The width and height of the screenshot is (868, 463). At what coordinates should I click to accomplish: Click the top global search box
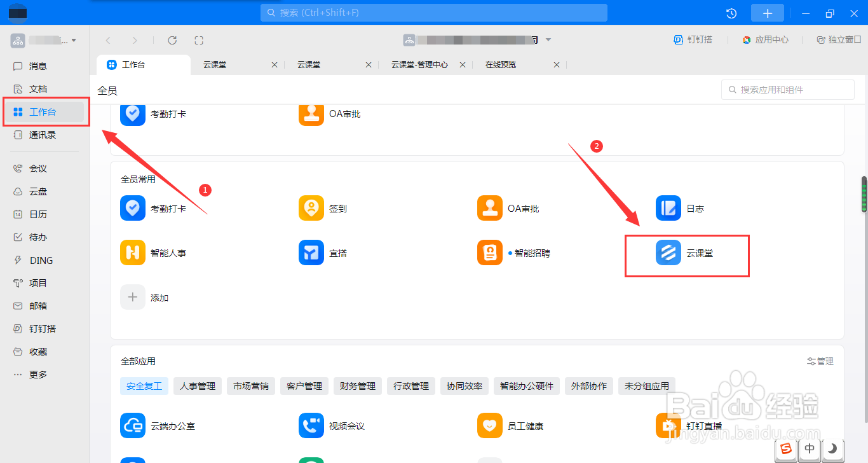coord(434,13)
